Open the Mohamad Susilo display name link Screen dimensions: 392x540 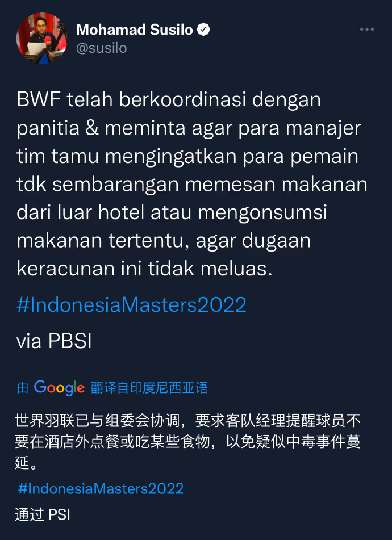point(135,30)
